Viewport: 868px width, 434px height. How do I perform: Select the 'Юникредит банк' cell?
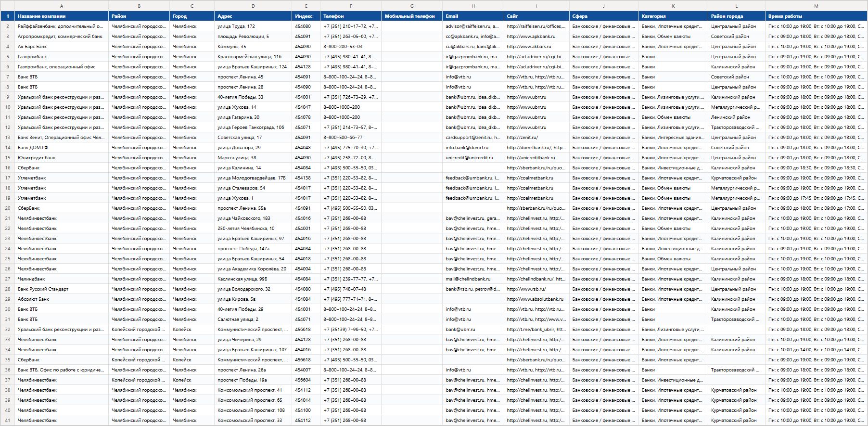coord(62,158)
